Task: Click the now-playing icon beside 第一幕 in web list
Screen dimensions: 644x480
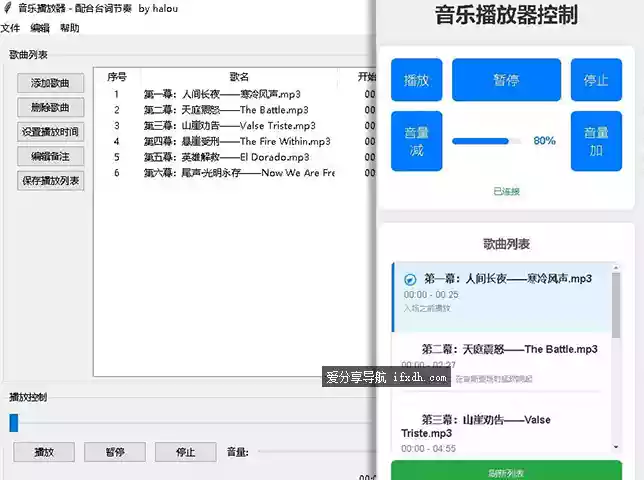Action: tap(410, 280)
